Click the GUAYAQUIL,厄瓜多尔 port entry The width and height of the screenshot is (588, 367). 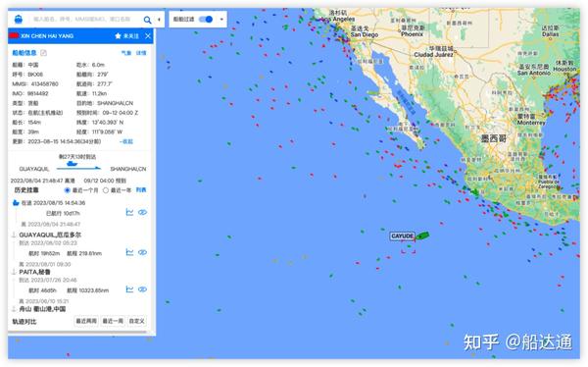[x=50, y=235]
